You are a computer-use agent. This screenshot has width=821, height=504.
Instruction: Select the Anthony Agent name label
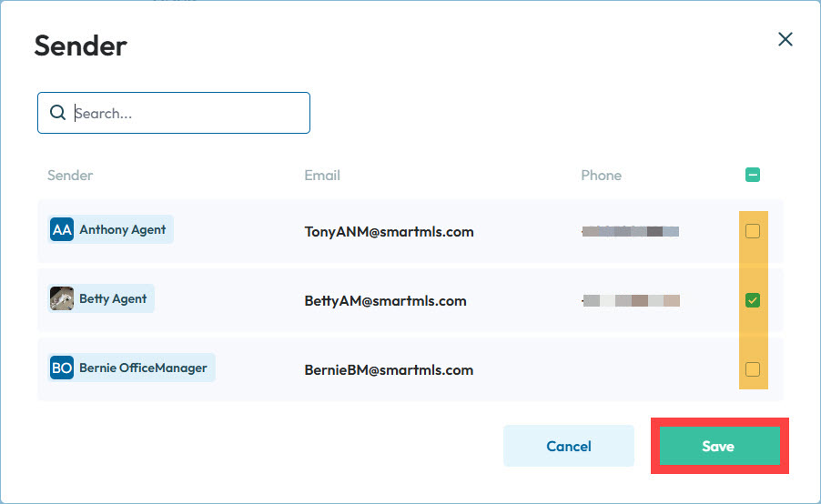tap(122, 230)
